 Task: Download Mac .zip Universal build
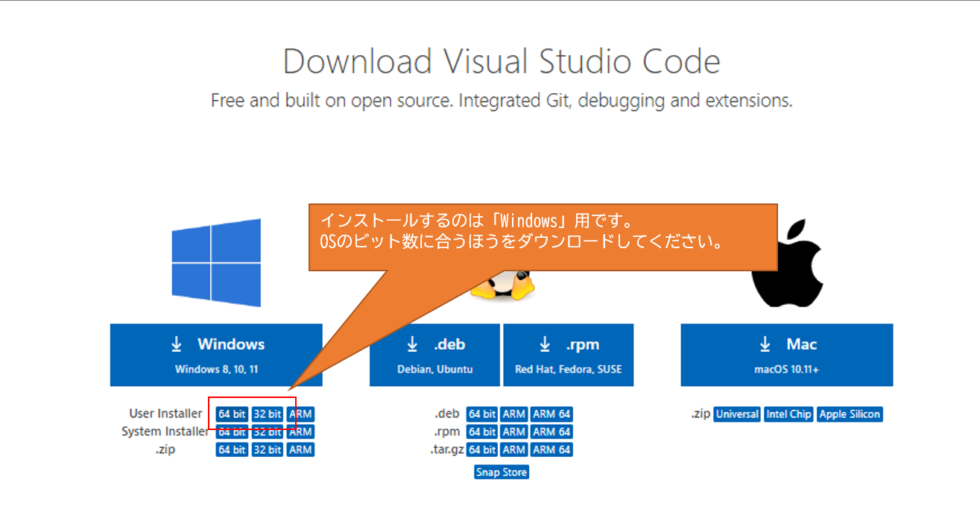tap(737, 414)
